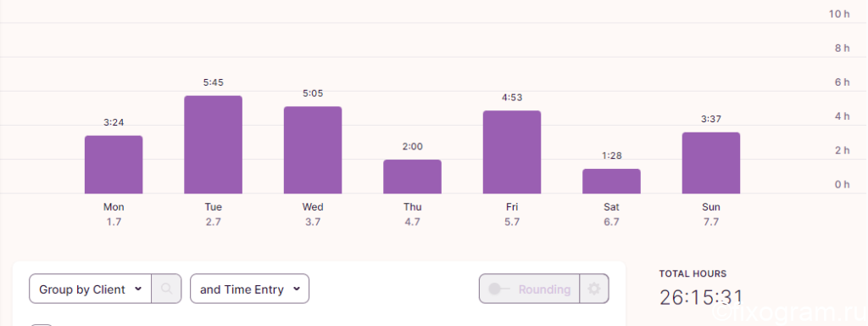Select the Friday 4:53 bar
The width and height of the screenshot is (868, 326).
point(512,152)
